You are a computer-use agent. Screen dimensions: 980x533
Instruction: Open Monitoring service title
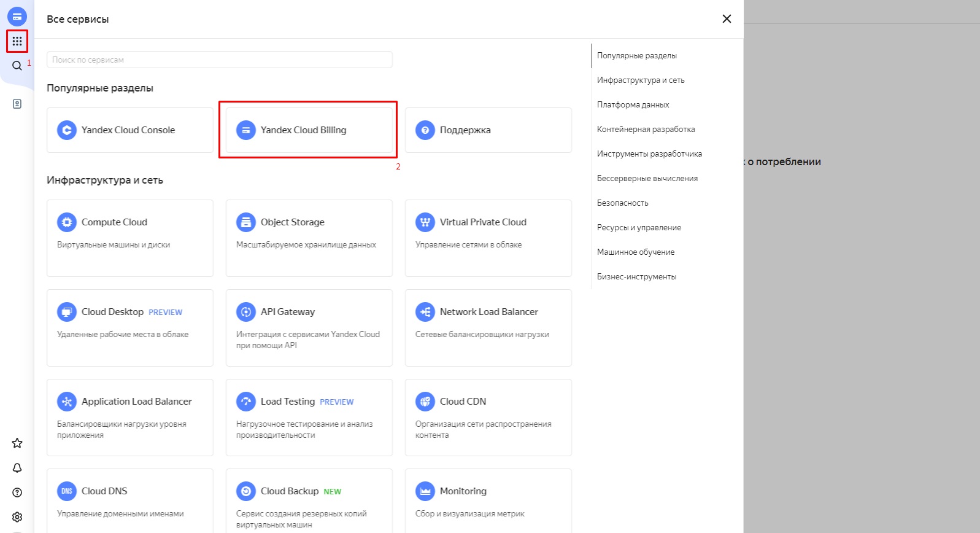[x=463, y=491]
